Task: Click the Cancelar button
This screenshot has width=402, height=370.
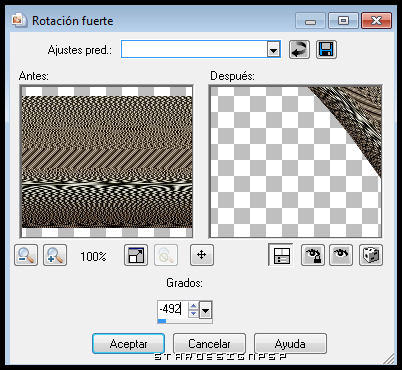Action: (x=209, y=343)
